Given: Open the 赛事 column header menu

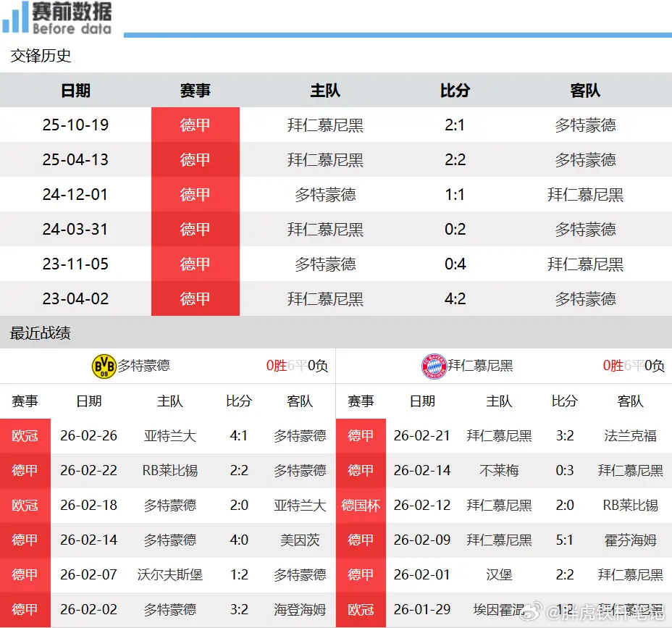Looking at the screenshot, I should click(x=195, y=91).
